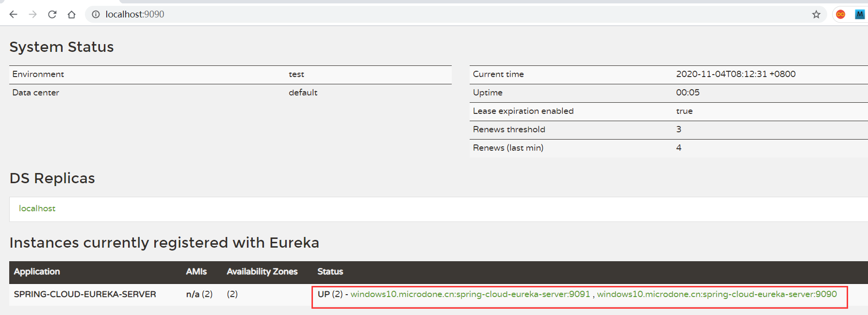
Task: Select the Renews (last min) label
Action: [508, 148]
